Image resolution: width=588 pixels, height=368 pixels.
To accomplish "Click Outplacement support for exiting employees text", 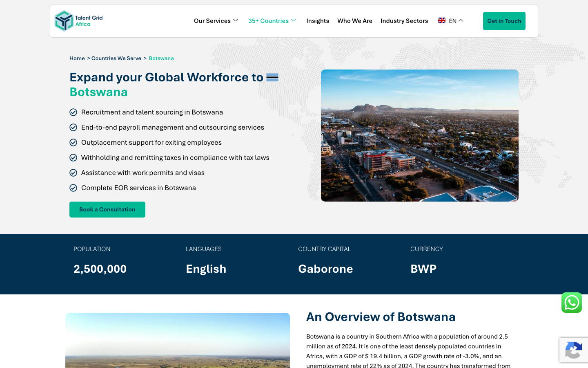I will click(x=151, y=142).
